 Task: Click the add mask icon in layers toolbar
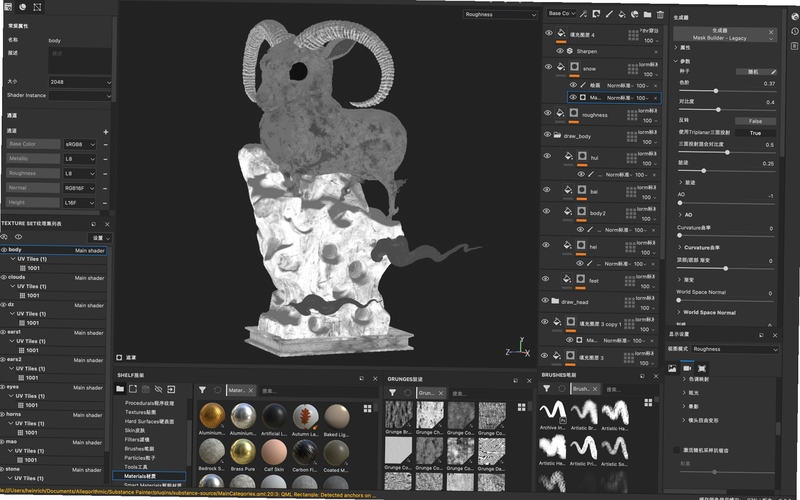(x=596, y=14)
